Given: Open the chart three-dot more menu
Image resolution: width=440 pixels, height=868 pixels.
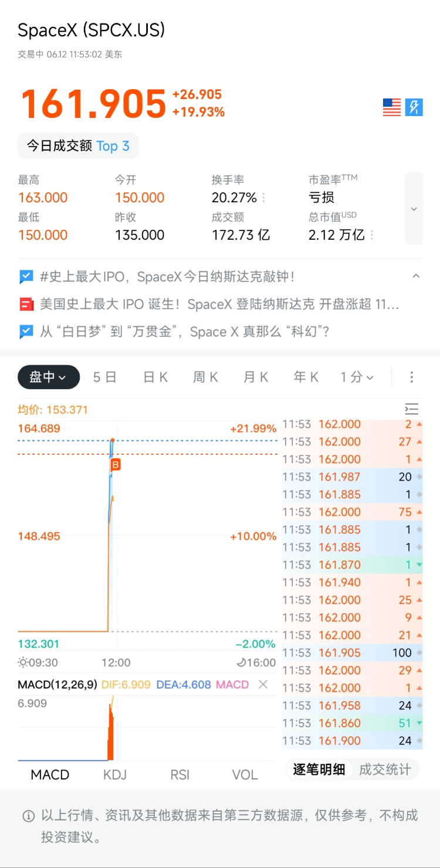Looking at the screenshot, I should (412, 377).
